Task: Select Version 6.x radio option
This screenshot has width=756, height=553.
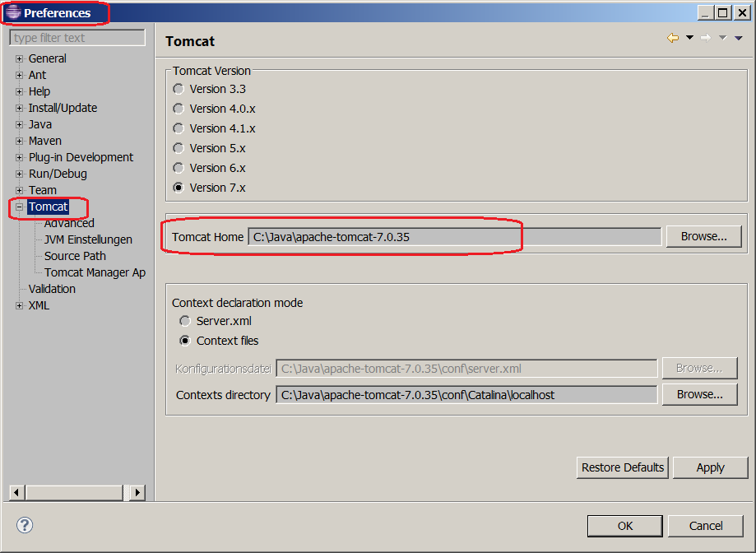Action: 179,168
